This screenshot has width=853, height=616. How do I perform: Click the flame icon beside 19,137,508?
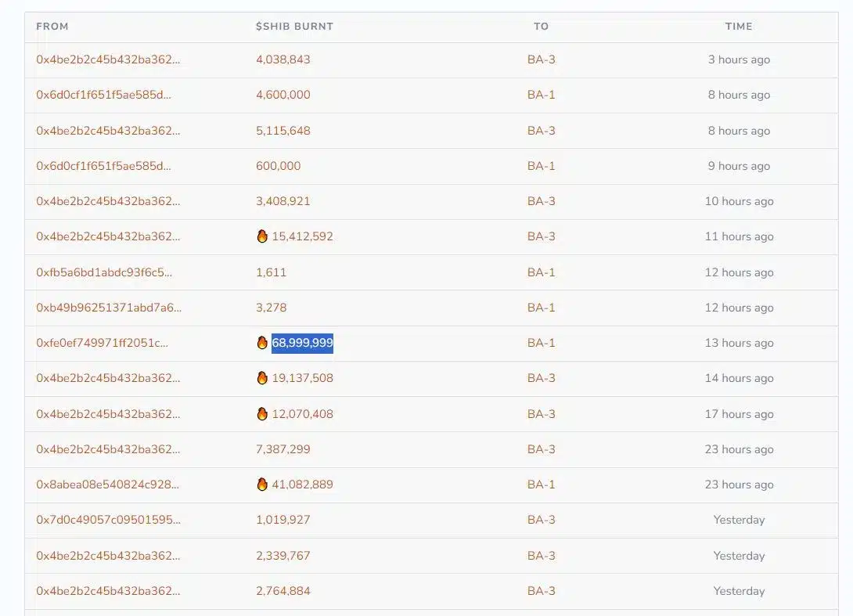pyautogui.click(x=262, y=377)
